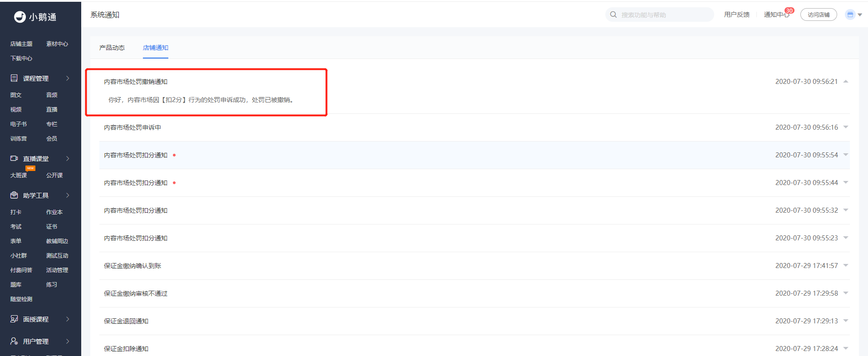868x356 pixels.
Task: Click the 直播课堂 section icon
Action: pyautogui.click(x=14, y=158)
